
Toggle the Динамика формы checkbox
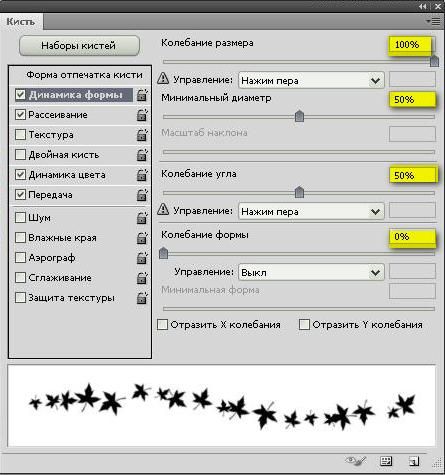[x=20, y=95]
